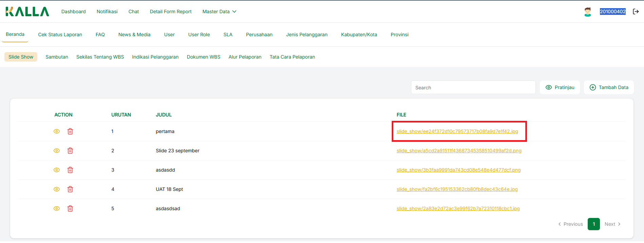The image size is (644, 243).
Task: Delete the 'asdasdd' slide row
Action: click(x=70, y=170)
